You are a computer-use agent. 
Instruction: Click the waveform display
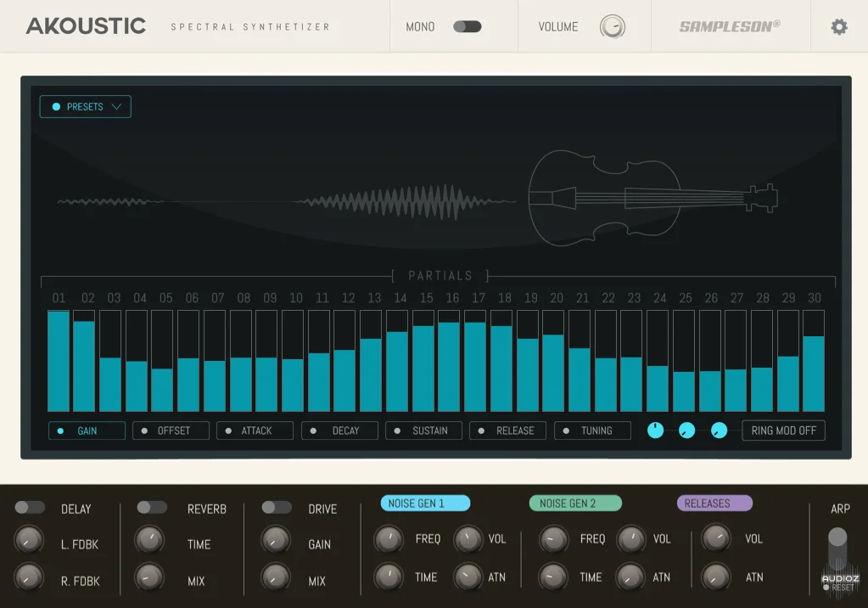tap(287, 201)
